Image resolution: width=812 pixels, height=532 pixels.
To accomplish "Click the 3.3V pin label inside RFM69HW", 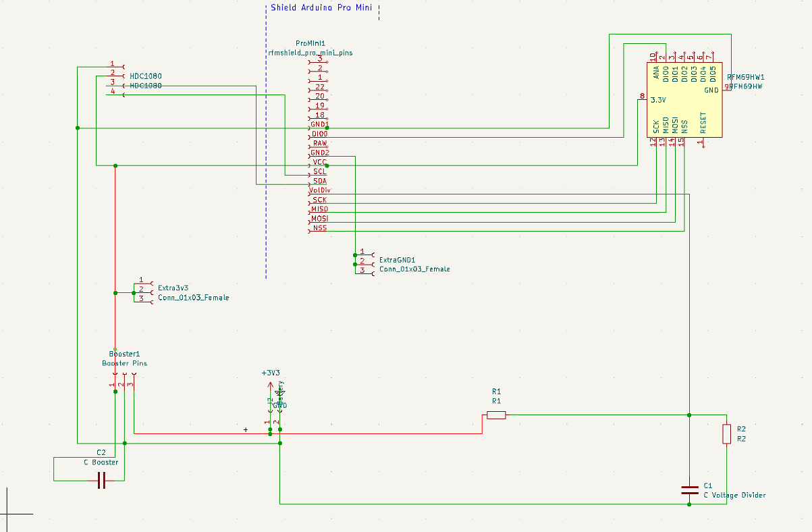I will pyautogui.click(x=658, y=100).
